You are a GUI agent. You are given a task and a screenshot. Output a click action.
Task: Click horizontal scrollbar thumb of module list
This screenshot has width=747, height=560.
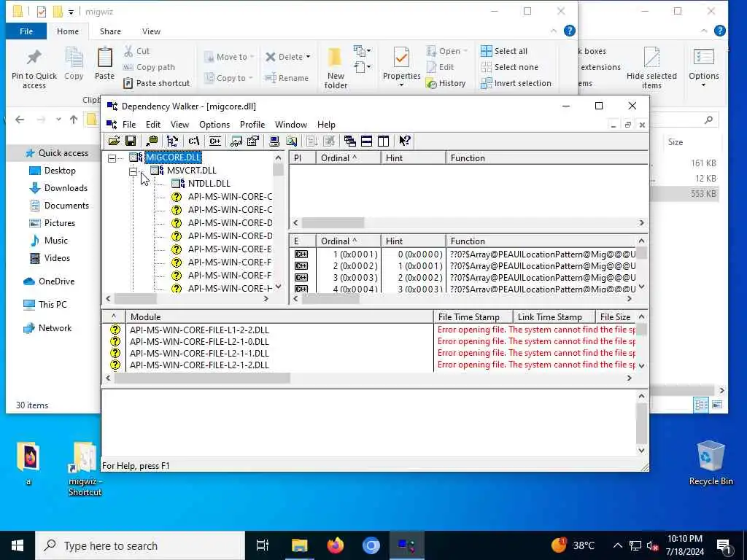coord(202,378)
